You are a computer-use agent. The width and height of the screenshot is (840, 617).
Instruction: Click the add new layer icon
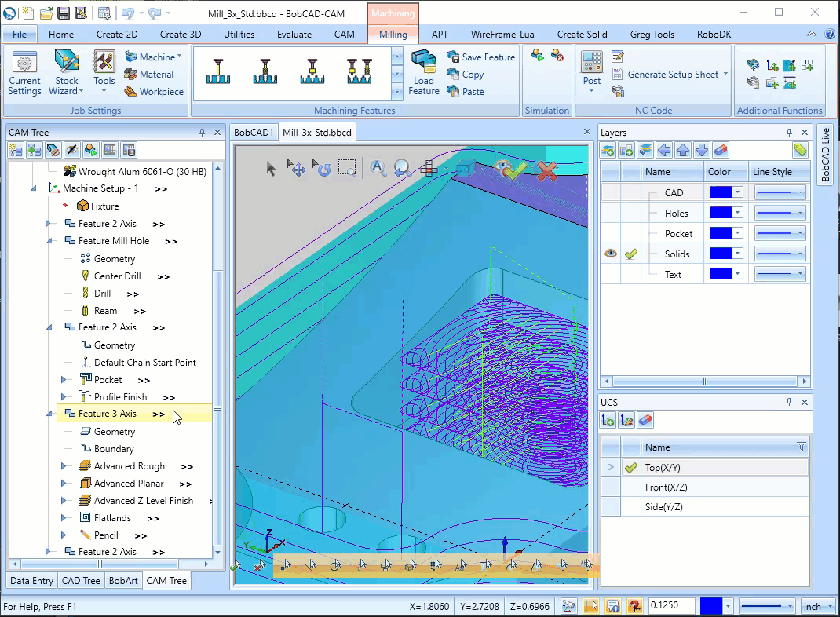point(608,151)
